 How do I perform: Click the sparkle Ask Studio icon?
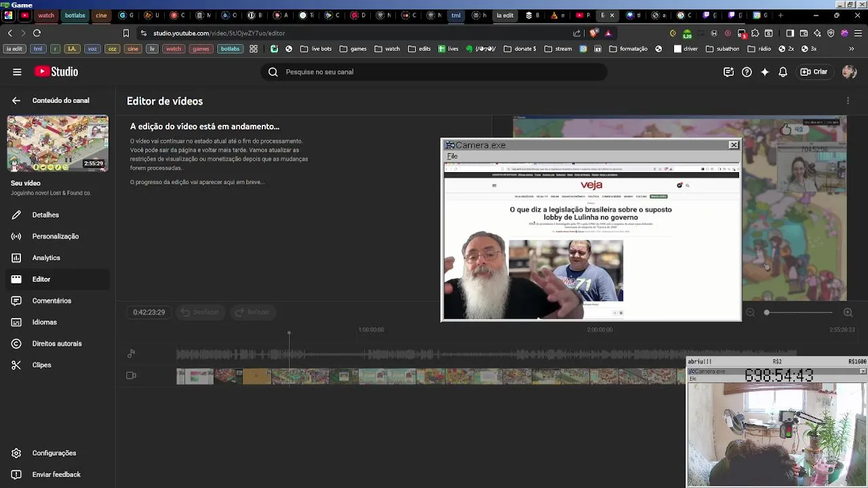(x=765, y=72)
